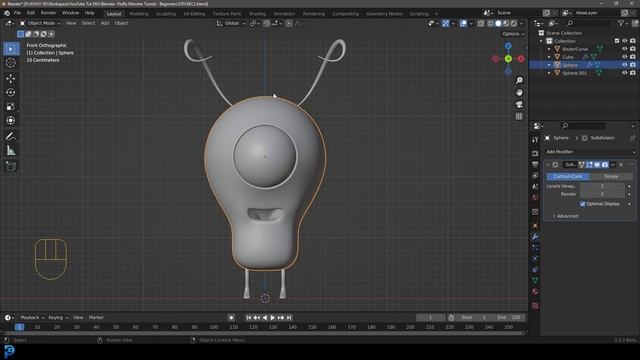Open Global transform orientation dropdown

point(231,23)
